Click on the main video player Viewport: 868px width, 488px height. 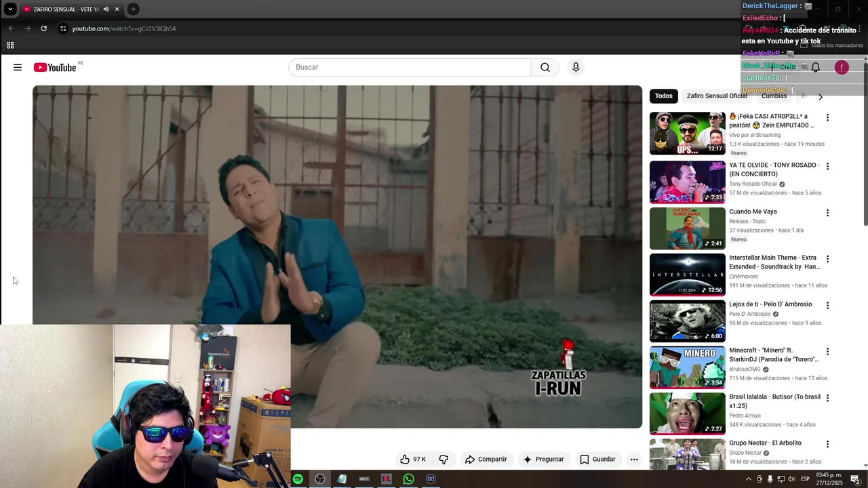point(337,257)
